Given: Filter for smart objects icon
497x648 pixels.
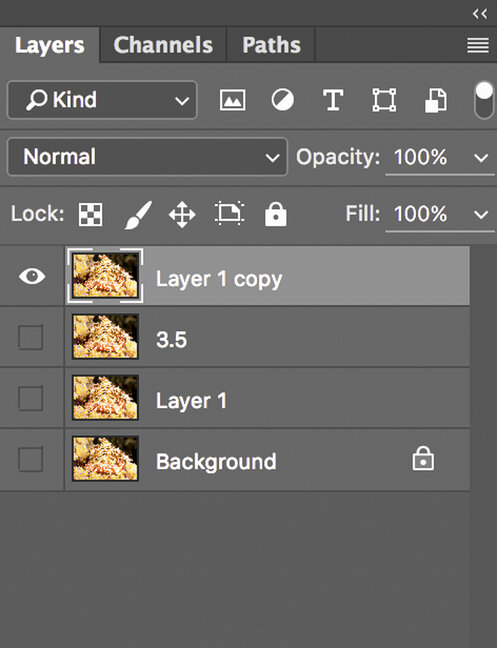Looking at the screenshot, I should pyautogui.click(x=436, y=100).
